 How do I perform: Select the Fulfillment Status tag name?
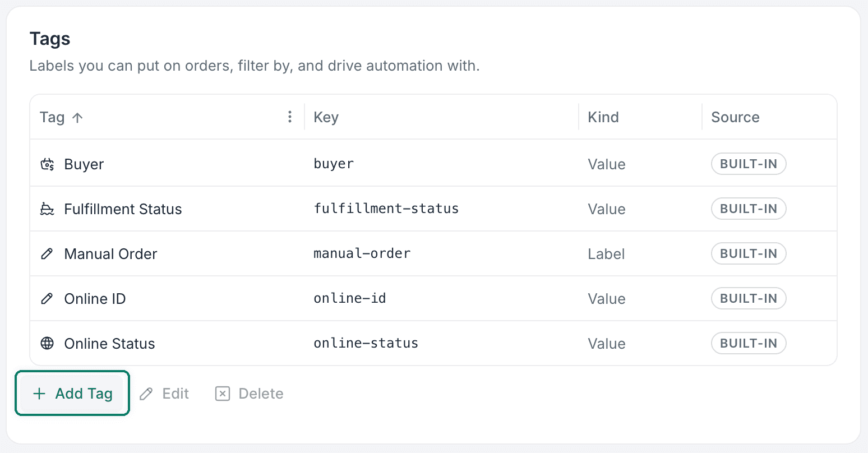coord(123,209)
